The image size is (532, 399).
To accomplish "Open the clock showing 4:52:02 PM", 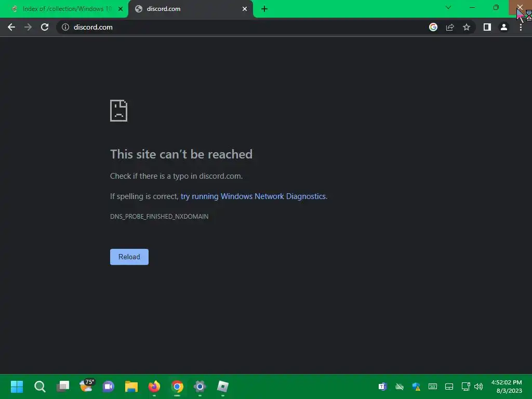I will click(x=507, y=387).
